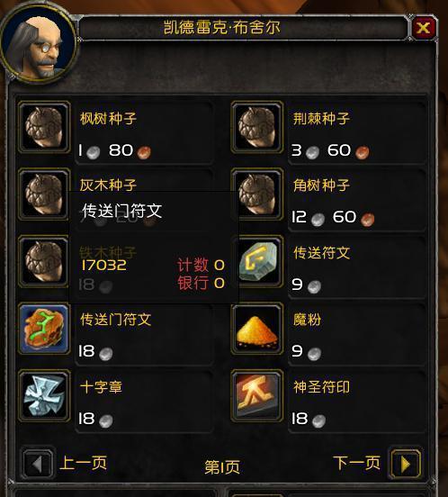
Task: Click the 神圣符印 item name label
Action: click(321, 386)
